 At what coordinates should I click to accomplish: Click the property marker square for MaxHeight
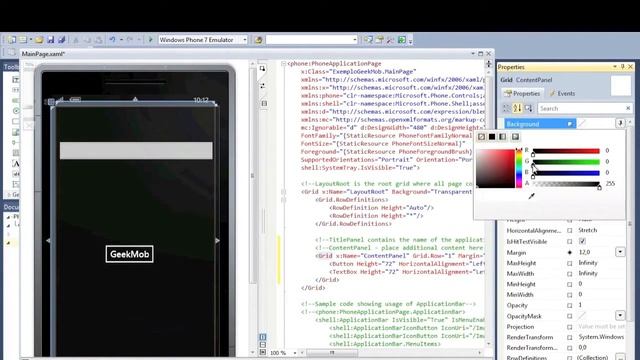(570, 263)
